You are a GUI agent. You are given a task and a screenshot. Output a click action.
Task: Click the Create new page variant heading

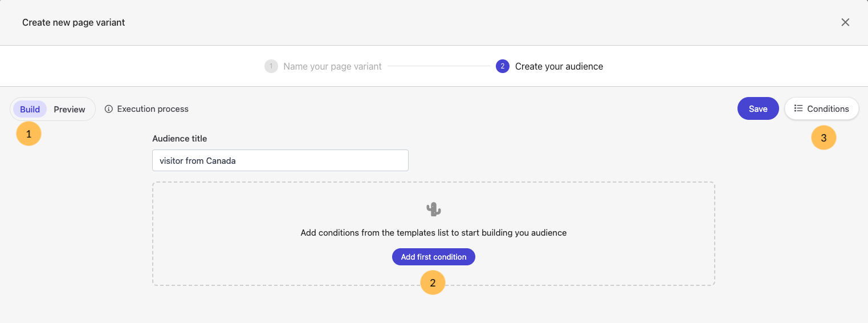[x=74, y=22]
